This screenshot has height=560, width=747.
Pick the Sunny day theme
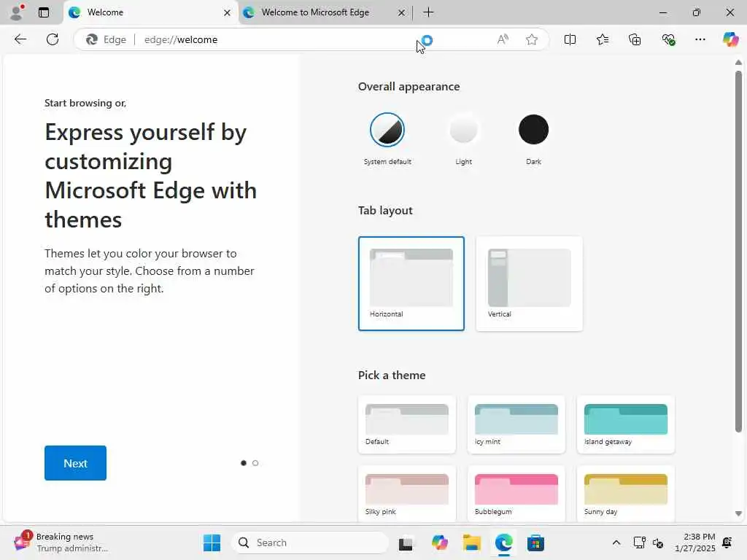(625, 494)
